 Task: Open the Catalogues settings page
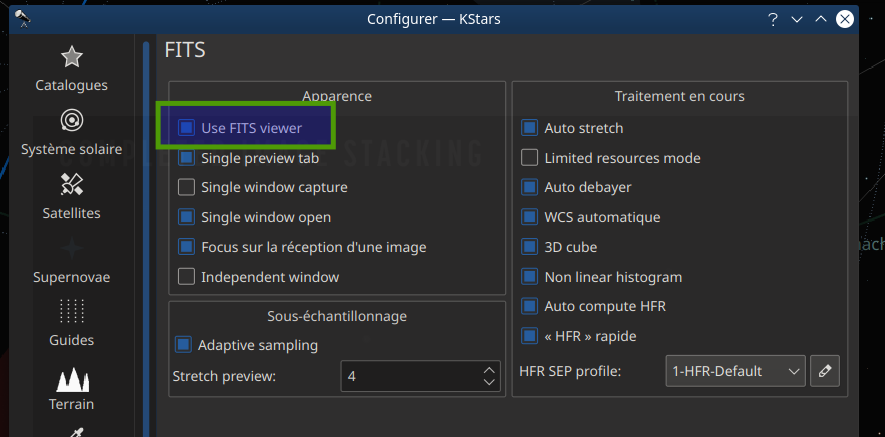click(71, 68)
